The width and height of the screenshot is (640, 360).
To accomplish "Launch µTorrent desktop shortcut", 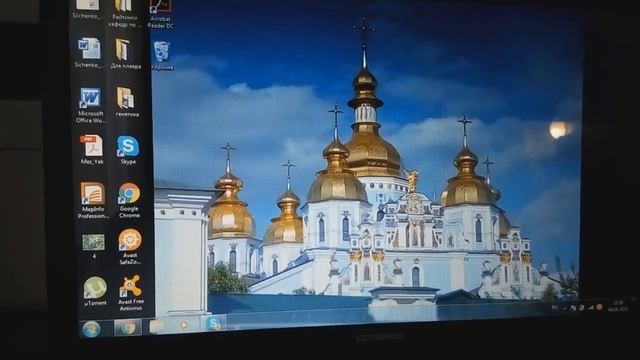I will pos(95,291).
